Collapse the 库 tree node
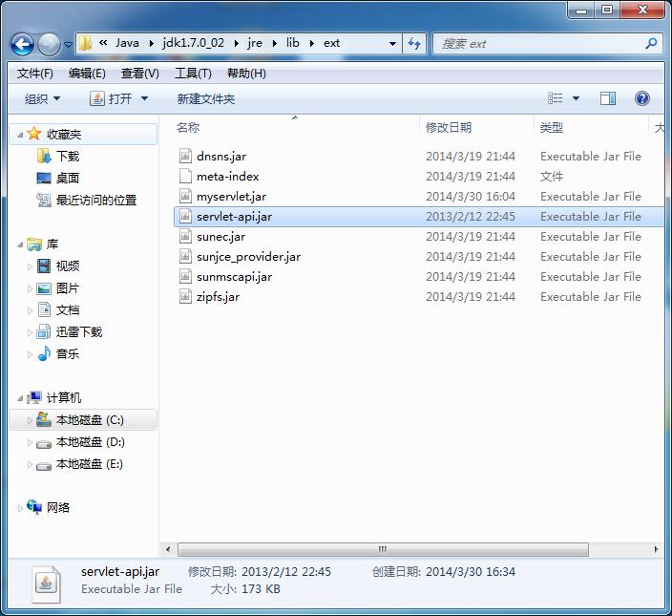This screenshot has width=672, height=616. 20,244
